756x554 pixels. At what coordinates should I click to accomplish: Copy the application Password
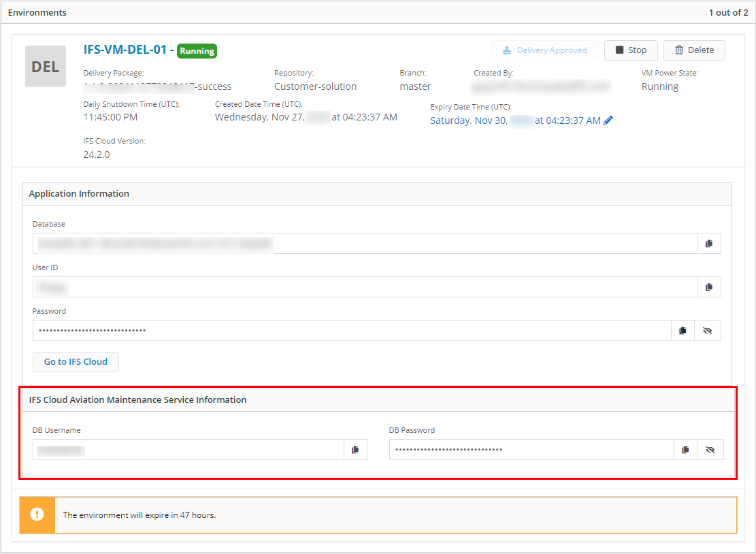pos(683,331)
